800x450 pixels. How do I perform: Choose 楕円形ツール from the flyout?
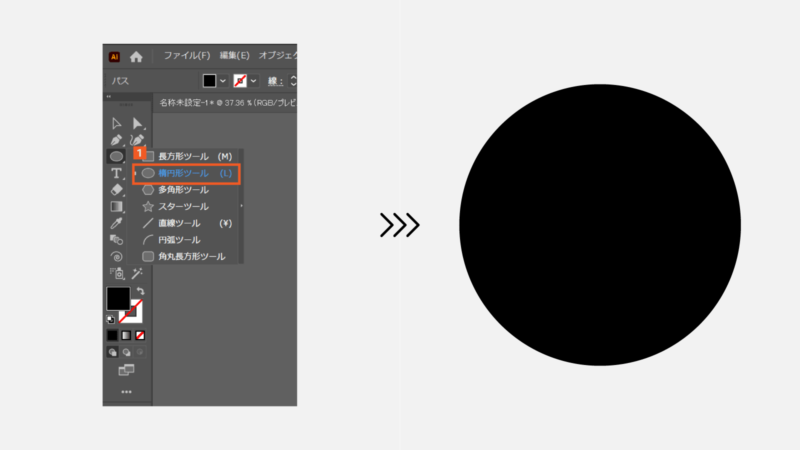[188, 173]
